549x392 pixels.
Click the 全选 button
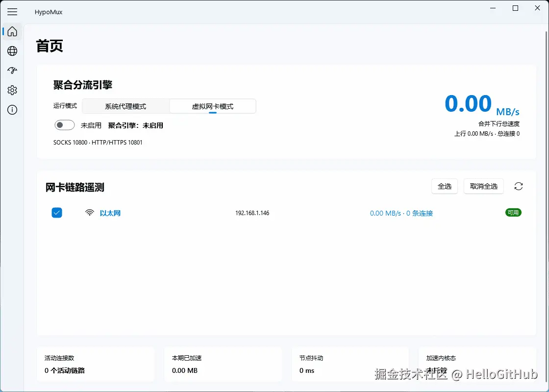(x=445, y=186)
